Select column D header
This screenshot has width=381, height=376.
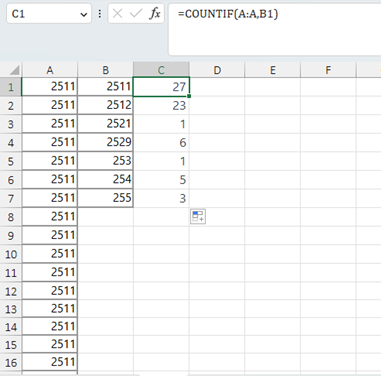tap(217, 70)
